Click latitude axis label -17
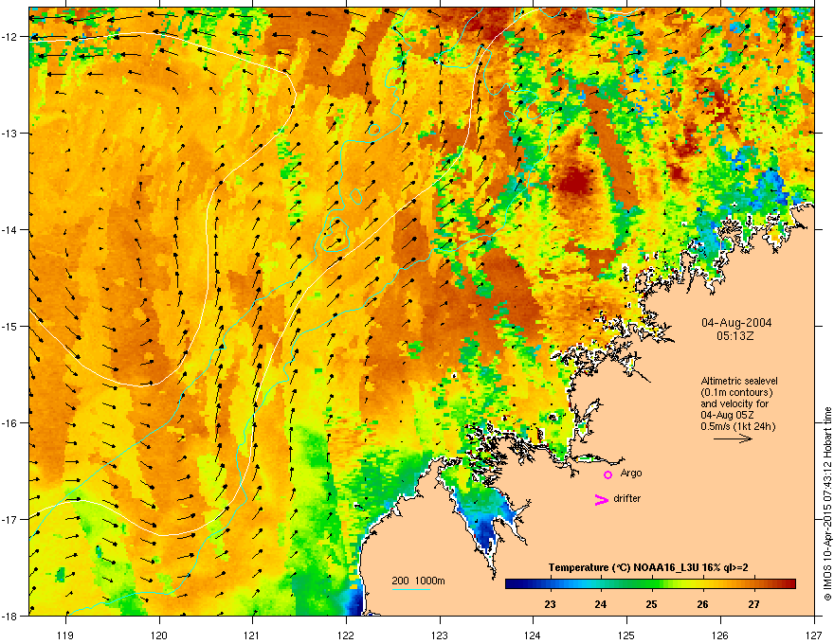 click(x=9, y=520)
